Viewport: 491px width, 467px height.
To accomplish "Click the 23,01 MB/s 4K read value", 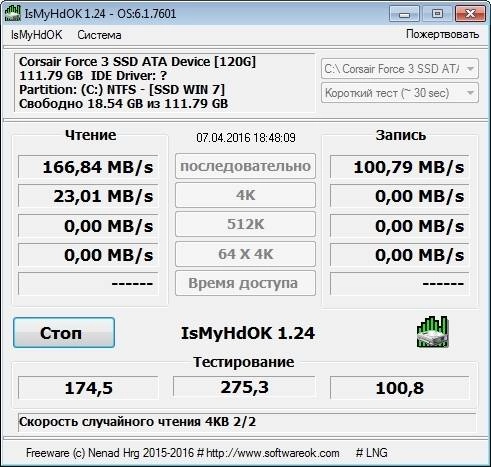I will 88,196.
